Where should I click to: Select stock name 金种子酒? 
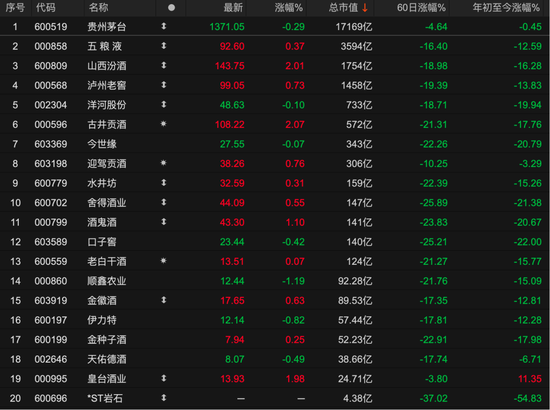click(107, 340)
